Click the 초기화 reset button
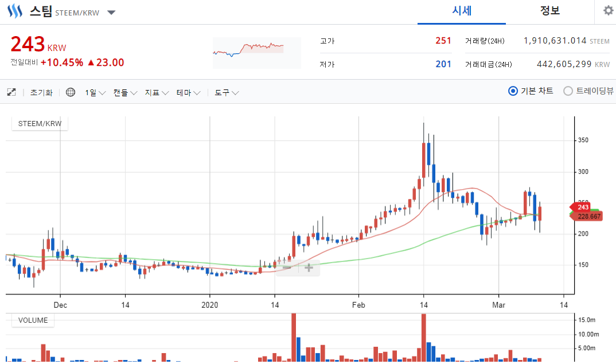This screenshot has height=364, width=616. point(41,92)
